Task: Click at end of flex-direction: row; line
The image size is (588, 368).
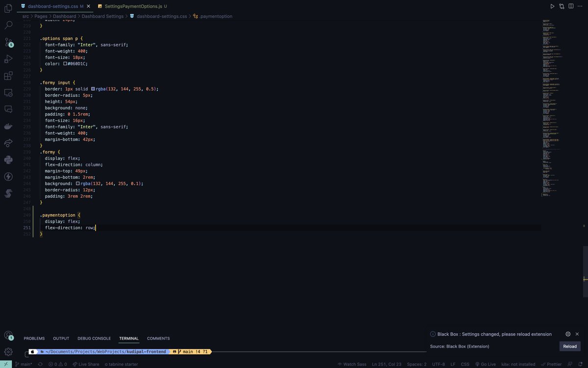Action: 96,228
